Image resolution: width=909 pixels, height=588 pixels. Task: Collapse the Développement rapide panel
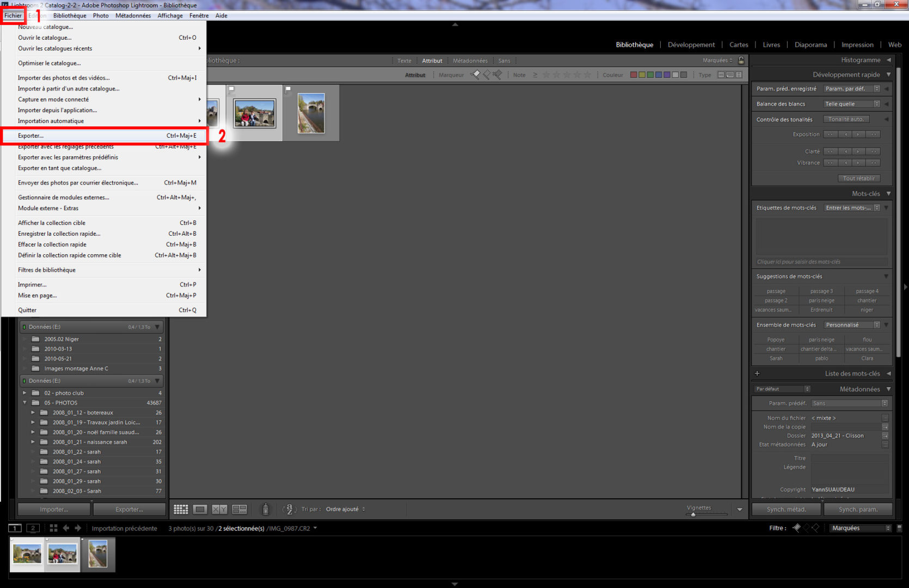(889, 75)
